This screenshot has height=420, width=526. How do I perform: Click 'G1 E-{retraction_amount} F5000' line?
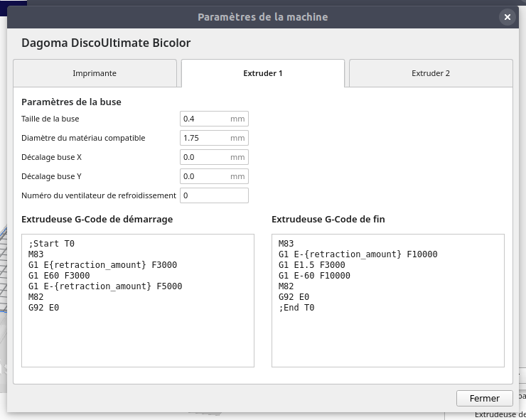105,286
